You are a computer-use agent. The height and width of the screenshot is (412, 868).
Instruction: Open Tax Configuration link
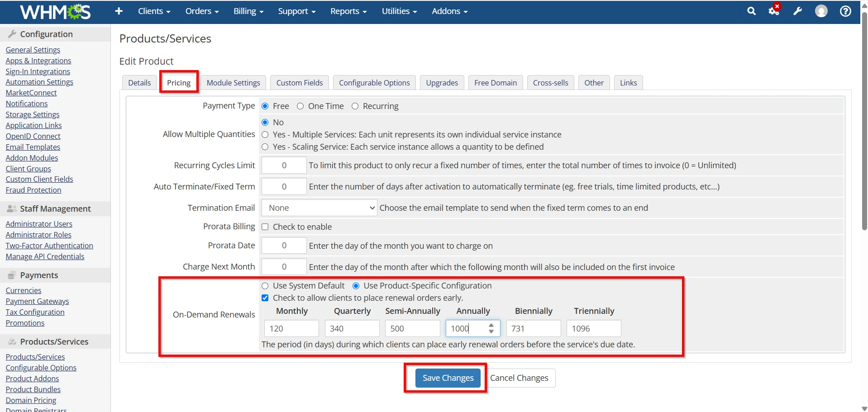(35, 312)
